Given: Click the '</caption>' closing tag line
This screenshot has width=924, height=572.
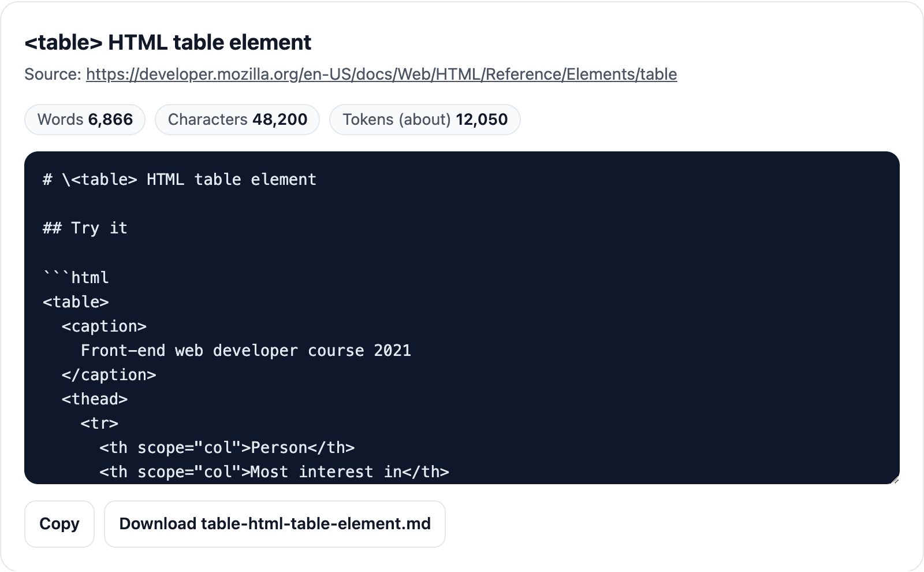Looking at the screenshot, I should coord(109,375).
